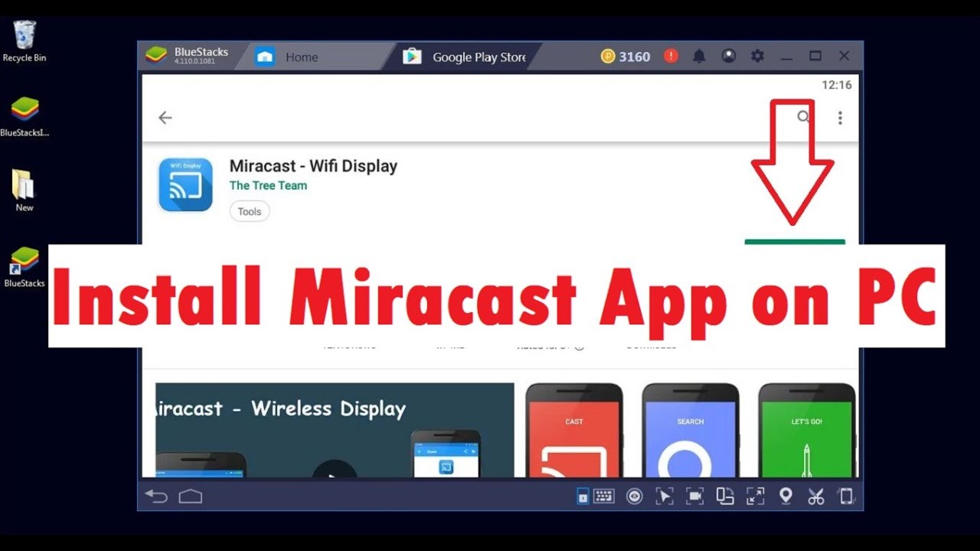Click the Android home button in bottom bar
Image resolution: width=980 pixels, height=551 pixels.
point(190,497)
